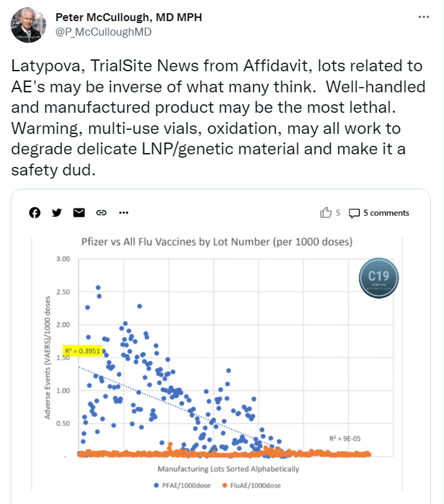Expand more share options in embedded post
The width and height of the screenshot is (444, 504).
[x=123, y=212]
